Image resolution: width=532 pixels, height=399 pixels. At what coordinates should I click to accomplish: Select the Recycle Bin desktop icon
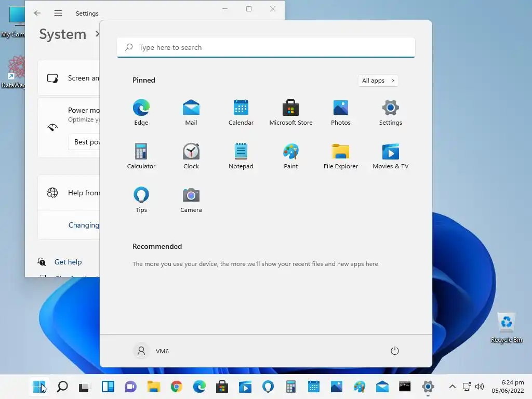coord(506,328)
